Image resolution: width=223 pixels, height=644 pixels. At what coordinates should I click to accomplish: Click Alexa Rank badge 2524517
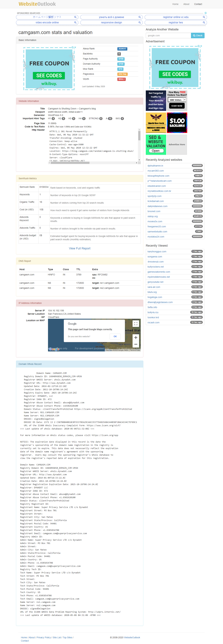coord(122,49)
